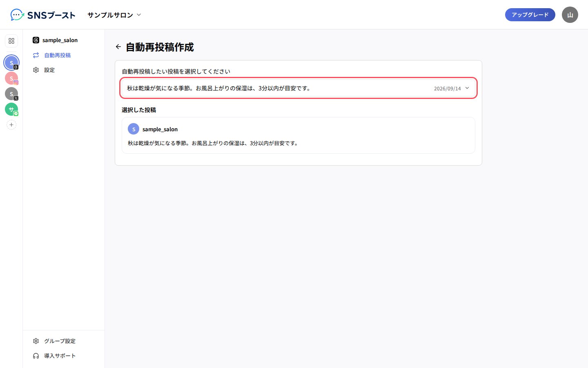This screenshot has width=588, height=368.
Task: Open 自動再投稿 menu item
Action: coord(64,55)
